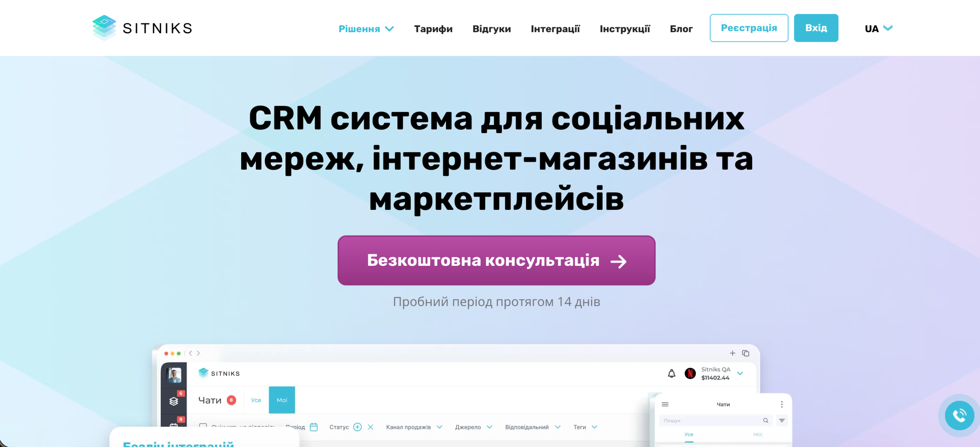Open Інструкції from the top menu

tap(625, 29)
